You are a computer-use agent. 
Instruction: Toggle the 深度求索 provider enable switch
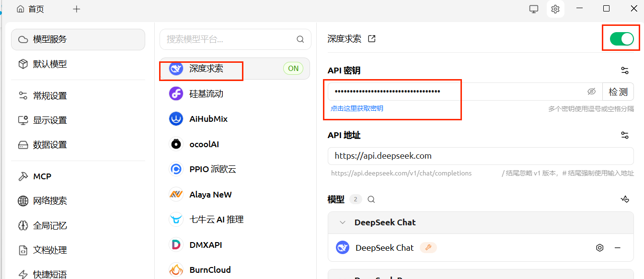621,39
